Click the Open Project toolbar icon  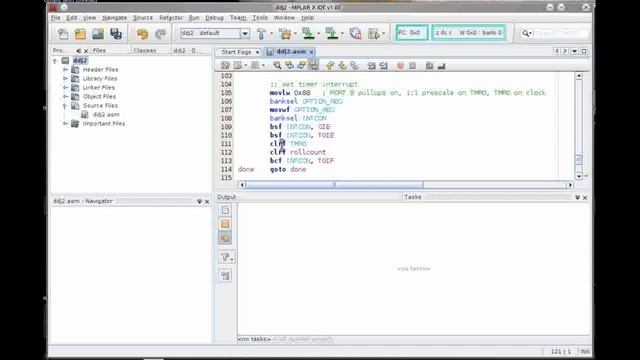[98, 33]
